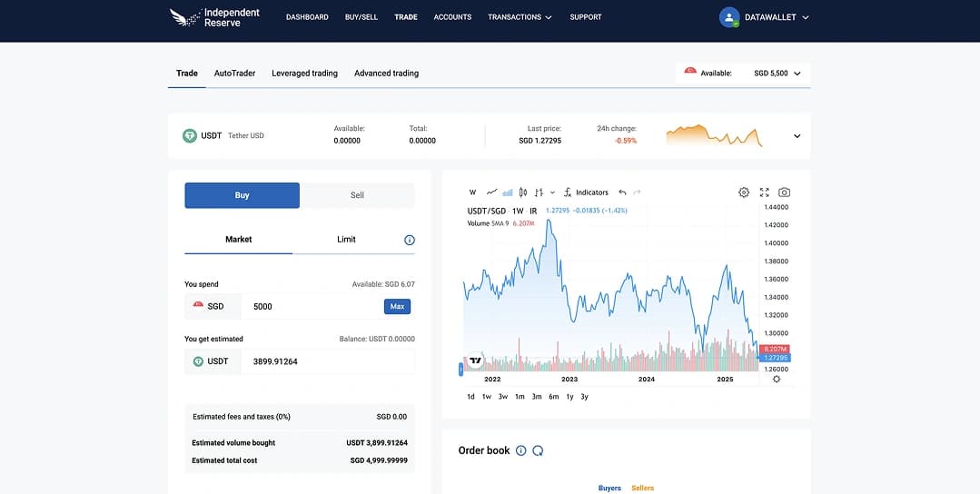Set chart range to 3m
The image size is (980, 494).
coord(536,397)
